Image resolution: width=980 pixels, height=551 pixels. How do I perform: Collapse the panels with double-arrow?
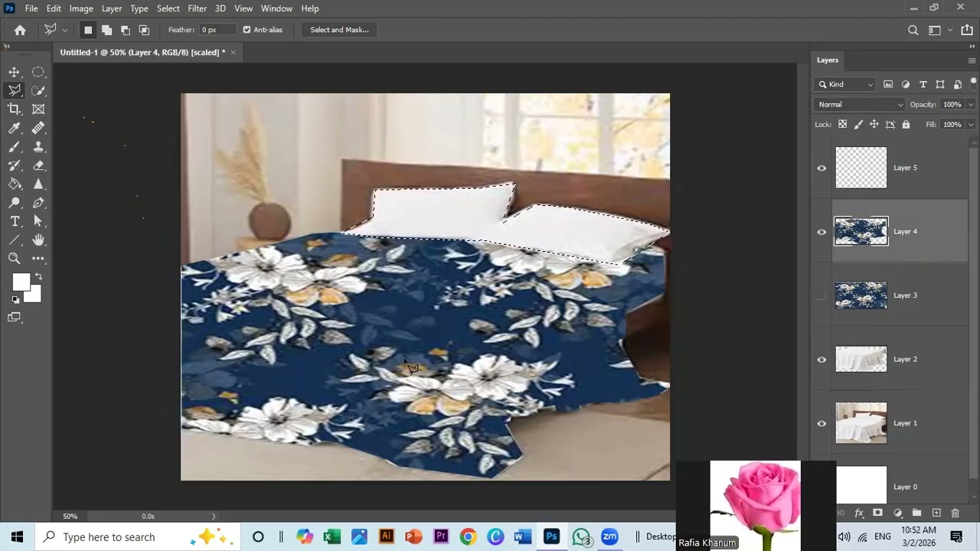[972, 46]
